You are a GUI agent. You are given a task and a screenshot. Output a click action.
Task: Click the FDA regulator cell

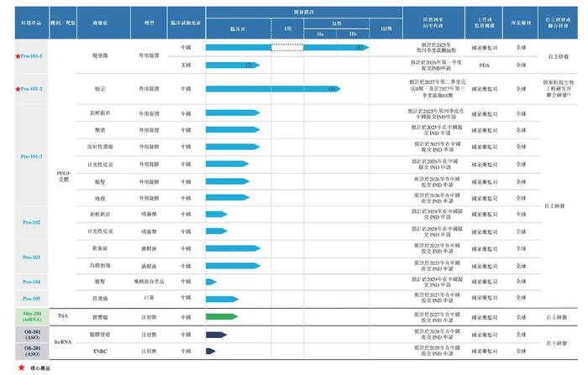(x=484, y=64)
